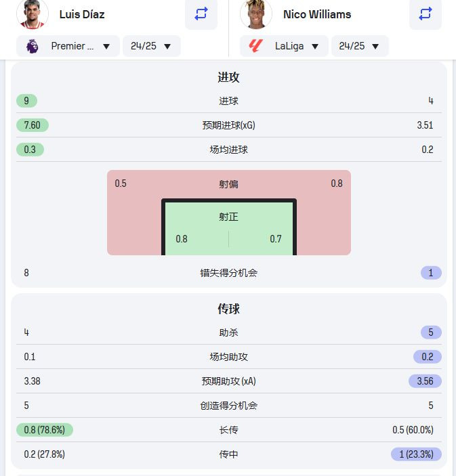Click the 错失得分机会 stat row label
This screenshot has height=476, width=456.
pyautogui.click(x=228, y=273)
